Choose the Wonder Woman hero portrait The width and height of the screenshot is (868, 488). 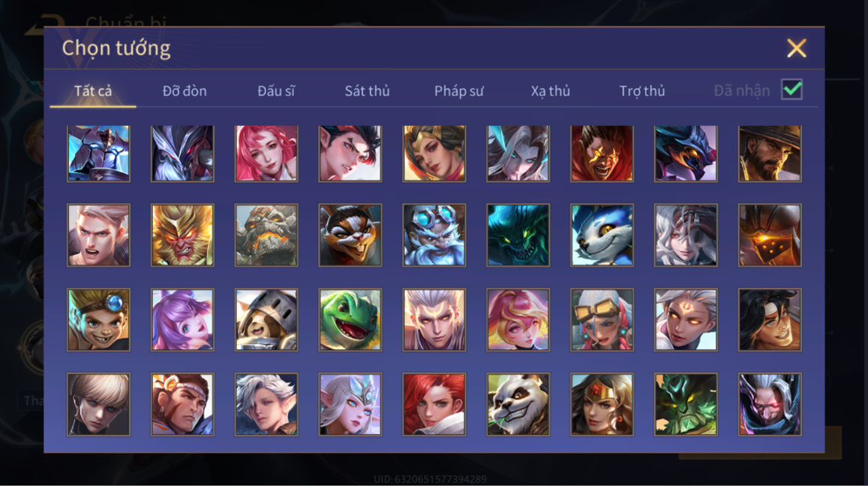pos(602,404)
